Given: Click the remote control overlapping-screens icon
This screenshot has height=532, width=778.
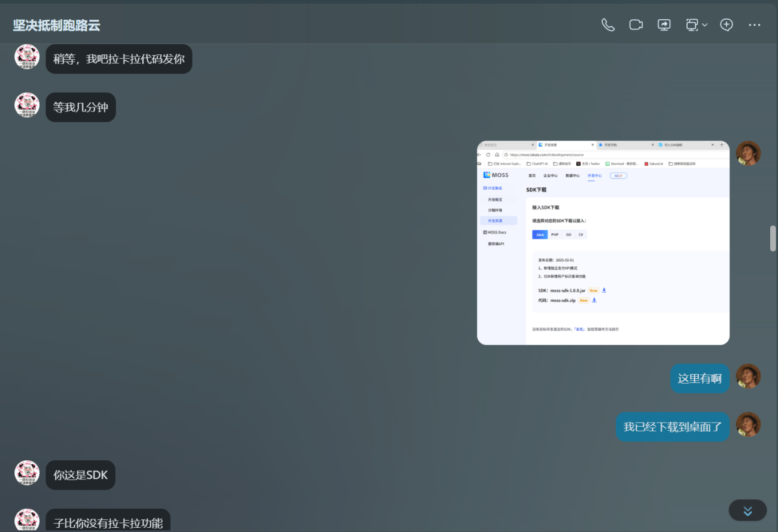Looking at the screenshot, I should (x=692, y=25).
